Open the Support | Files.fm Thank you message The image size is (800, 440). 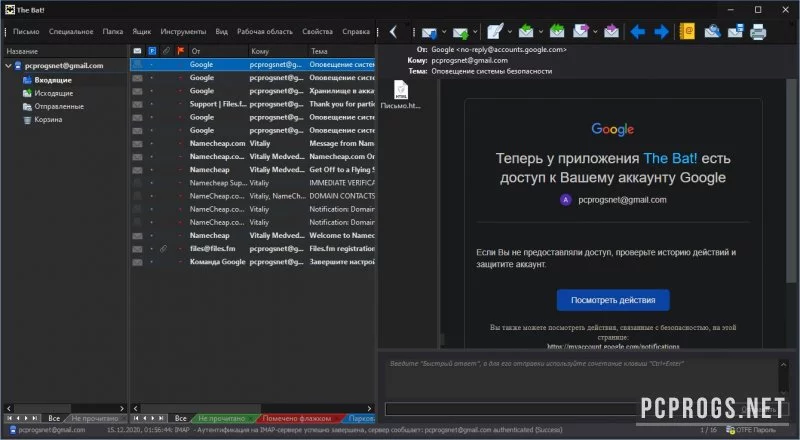click(x=253, y=104)
